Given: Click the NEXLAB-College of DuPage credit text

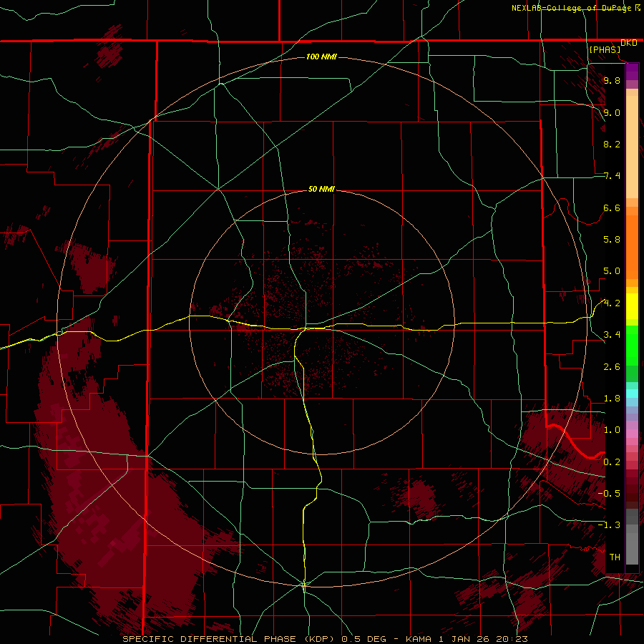Looking at the screenshot, I should pos(572,8).
